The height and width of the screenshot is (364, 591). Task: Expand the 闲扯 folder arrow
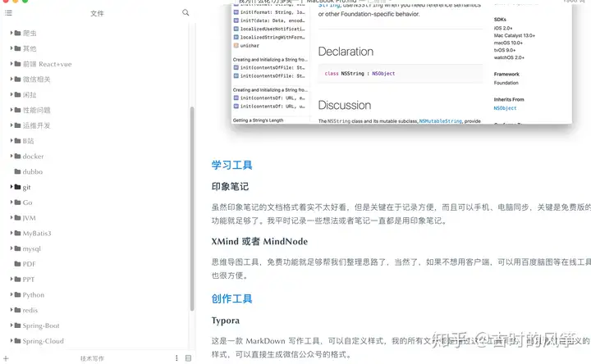coord(11,94)
